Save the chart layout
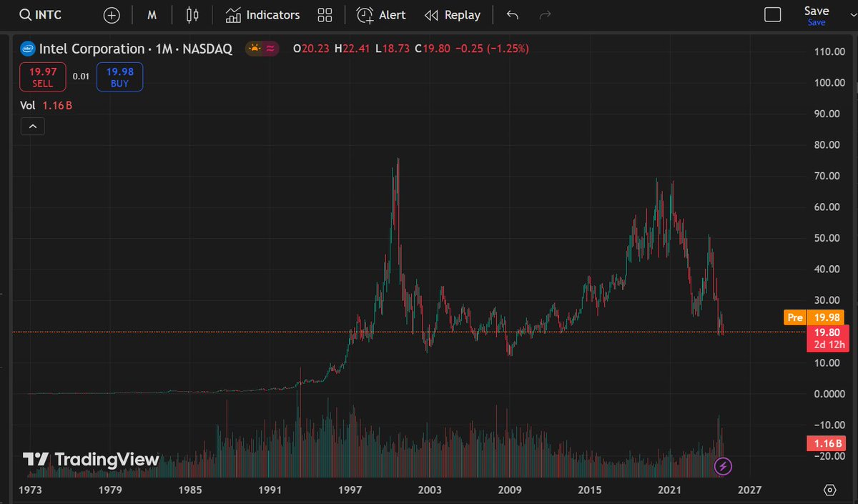 pos(816,15)
